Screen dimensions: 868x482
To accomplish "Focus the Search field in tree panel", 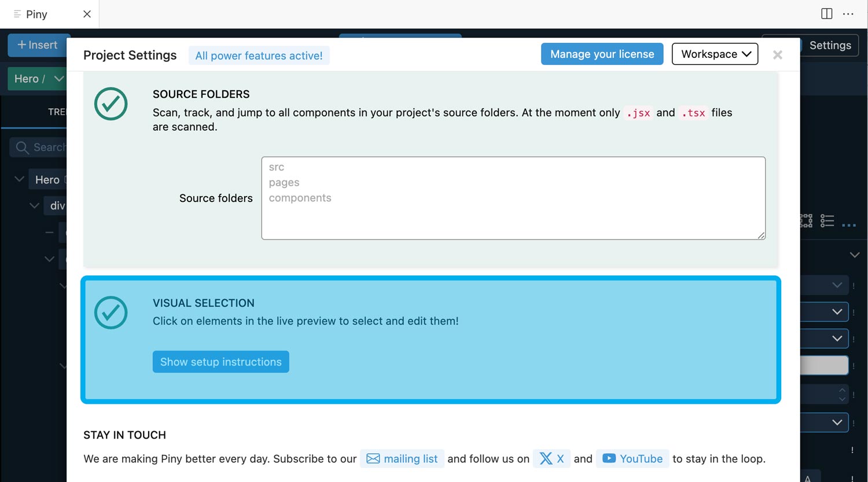I will (x=39, y=148).
